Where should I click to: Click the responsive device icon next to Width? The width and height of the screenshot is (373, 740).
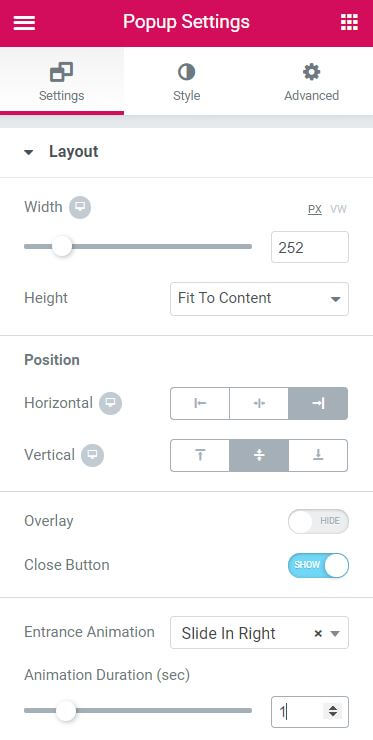[80, 207]
